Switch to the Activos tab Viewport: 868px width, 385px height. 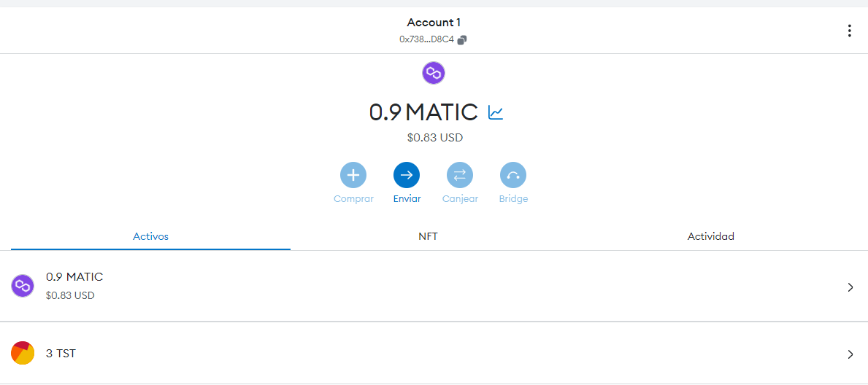point(150,236)
